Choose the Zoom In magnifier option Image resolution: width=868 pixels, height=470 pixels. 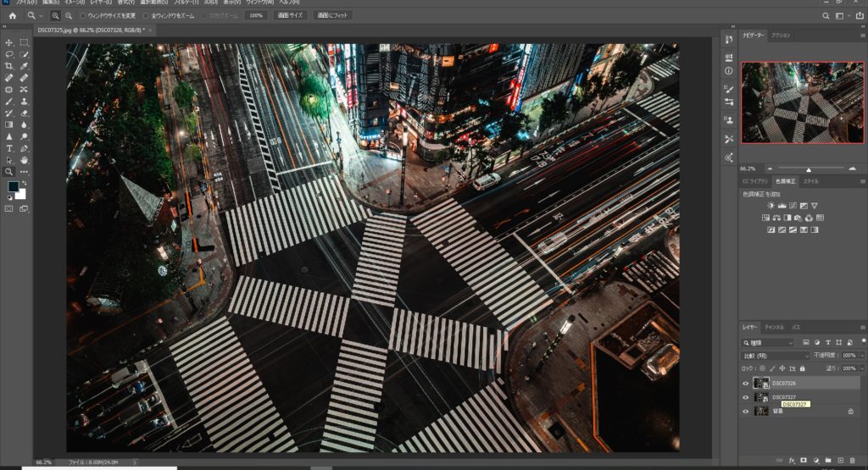tap(55, 15)
